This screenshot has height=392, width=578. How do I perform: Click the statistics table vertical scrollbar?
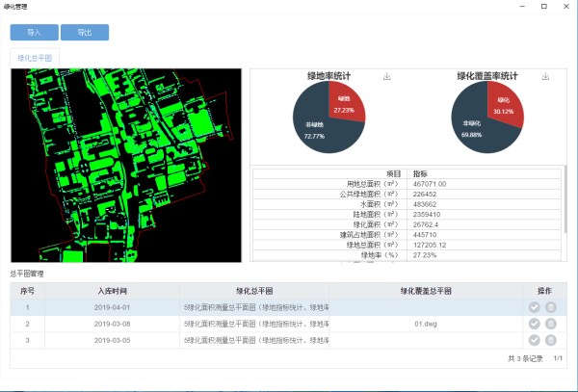click(565, 193)
